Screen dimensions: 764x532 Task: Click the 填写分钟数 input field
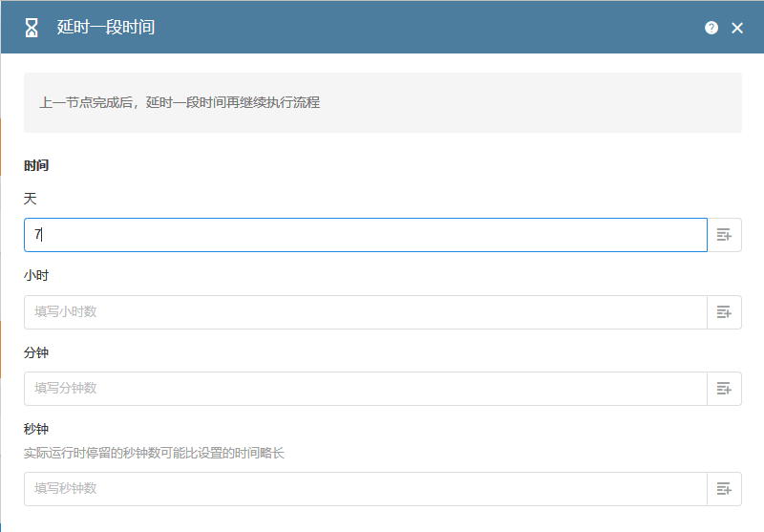click(x=365, y=389)
